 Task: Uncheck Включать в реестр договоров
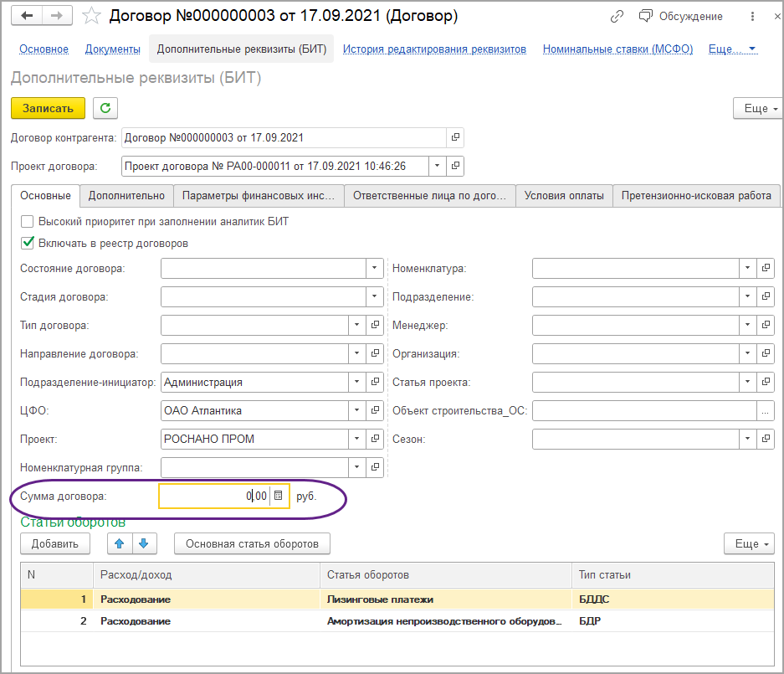coord(28,244)
